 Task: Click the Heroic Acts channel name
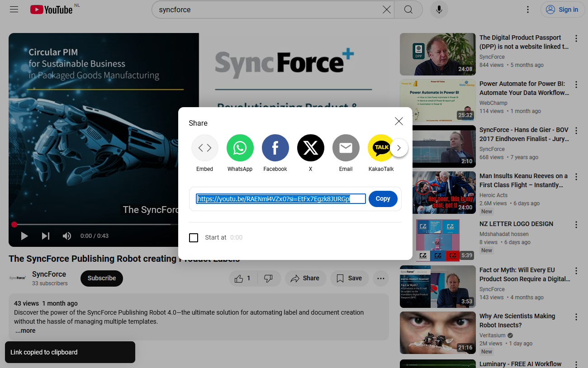[x=493, y=195]
